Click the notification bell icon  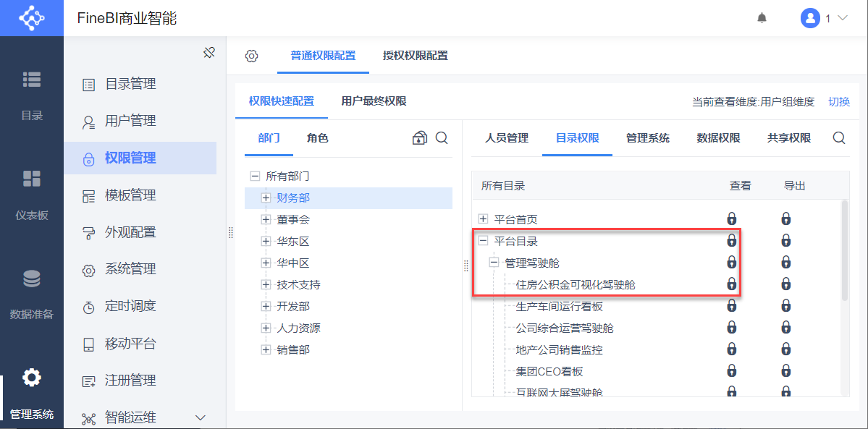(762, 18)
